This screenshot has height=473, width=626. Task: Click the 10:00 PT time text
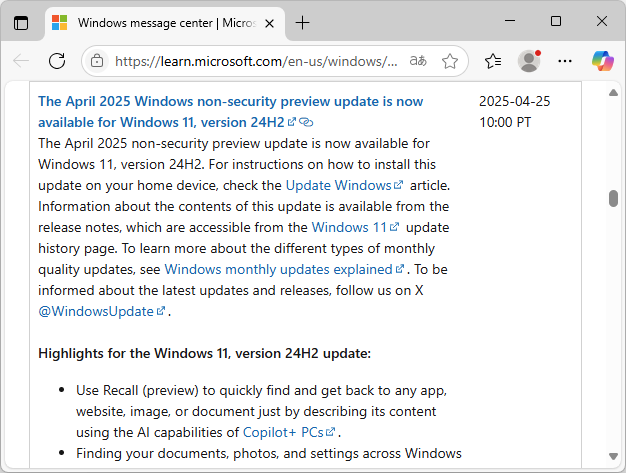point(505,122)
